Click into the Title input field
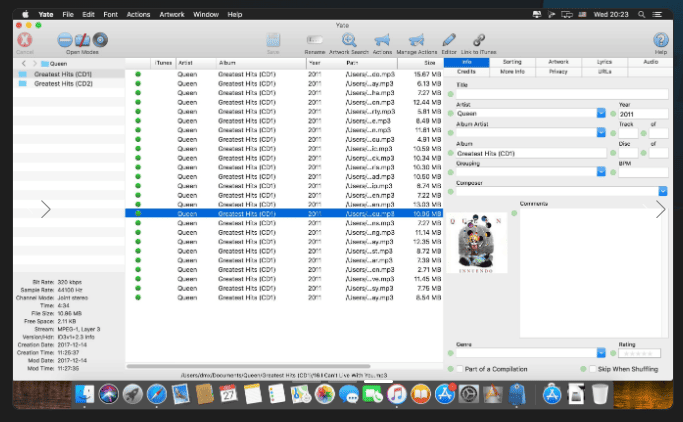This screenshot has height=422, width=683. (562, 94)
